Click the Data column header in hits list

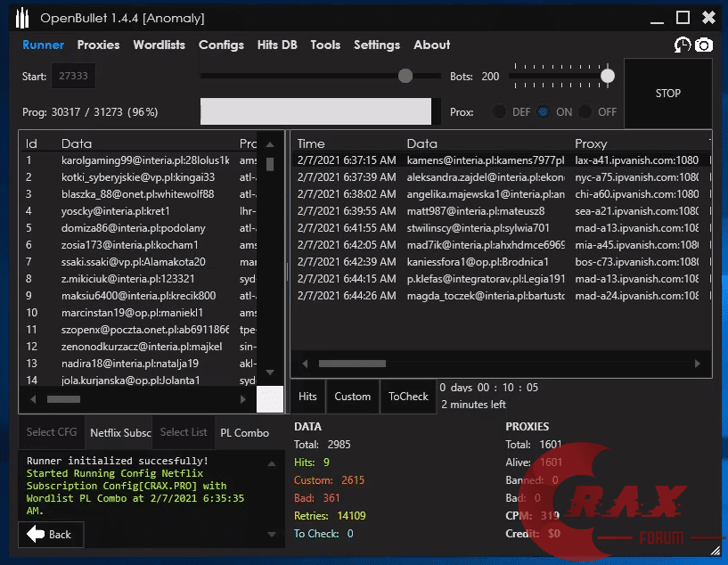tap(422, 143)
